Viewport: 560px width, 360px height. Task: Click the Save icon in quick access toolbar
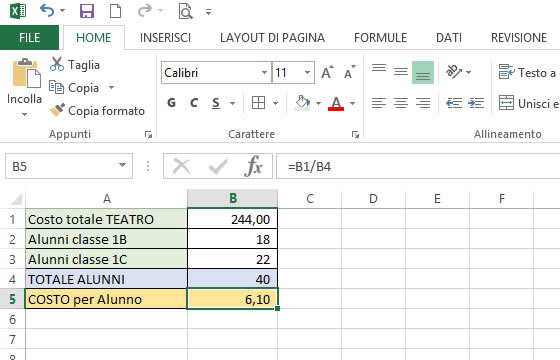click(87, 11)
